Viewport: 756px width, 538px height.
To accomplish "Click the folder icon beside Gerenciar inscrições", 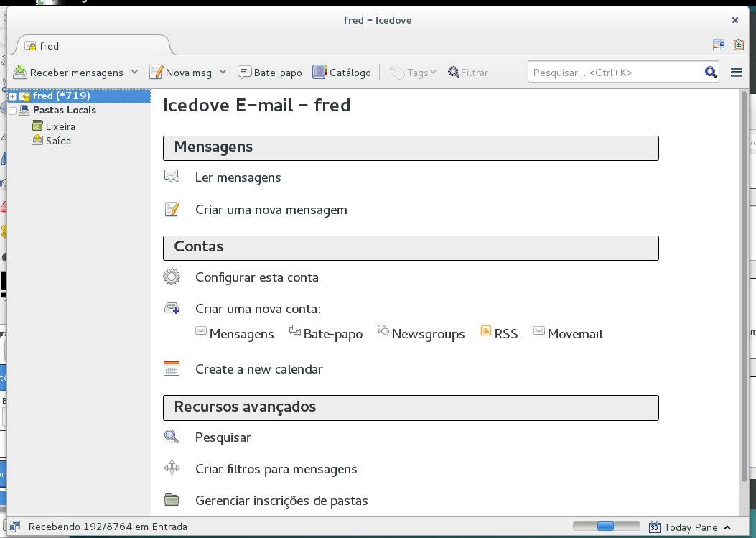I will point(172,499).
